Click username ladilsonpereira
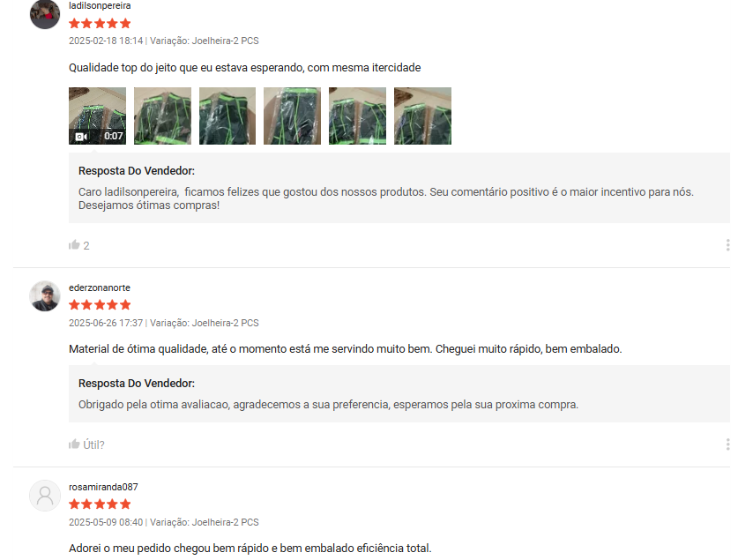The image size is (738, 560). point(100,5)
